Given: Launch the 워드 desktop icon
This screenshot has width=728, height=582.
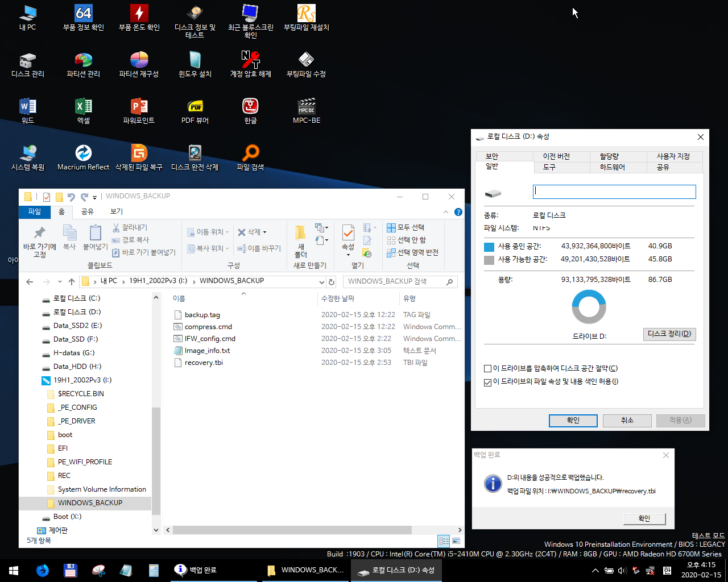Looking at the screenshot, I should 28,111.
